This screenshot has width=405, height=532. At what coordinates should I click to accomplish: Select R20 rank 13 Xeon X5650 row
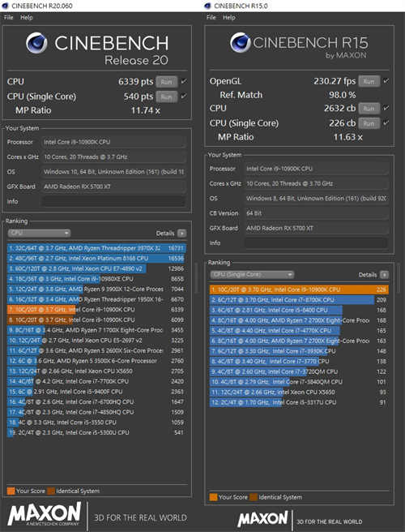[96, 371]
